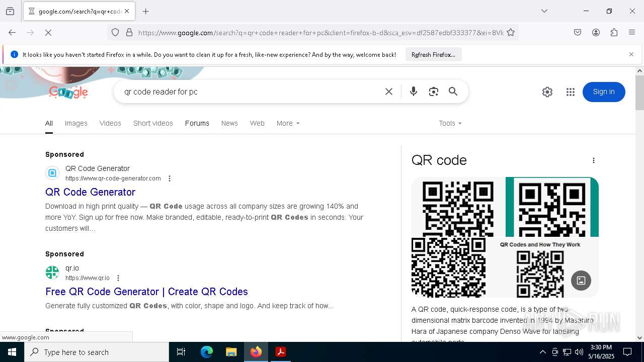
Task: Expand the Tools dropdown
Action: (450, 123)
